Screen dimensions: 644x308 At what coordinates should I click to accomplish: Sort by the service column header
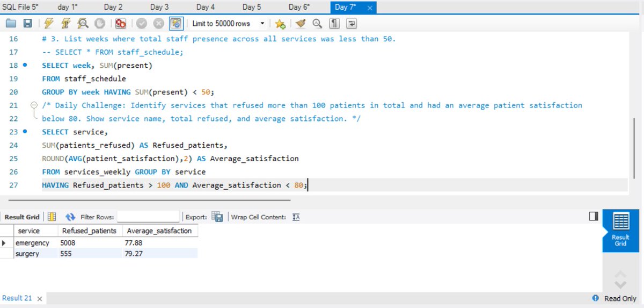pos(35,231)
